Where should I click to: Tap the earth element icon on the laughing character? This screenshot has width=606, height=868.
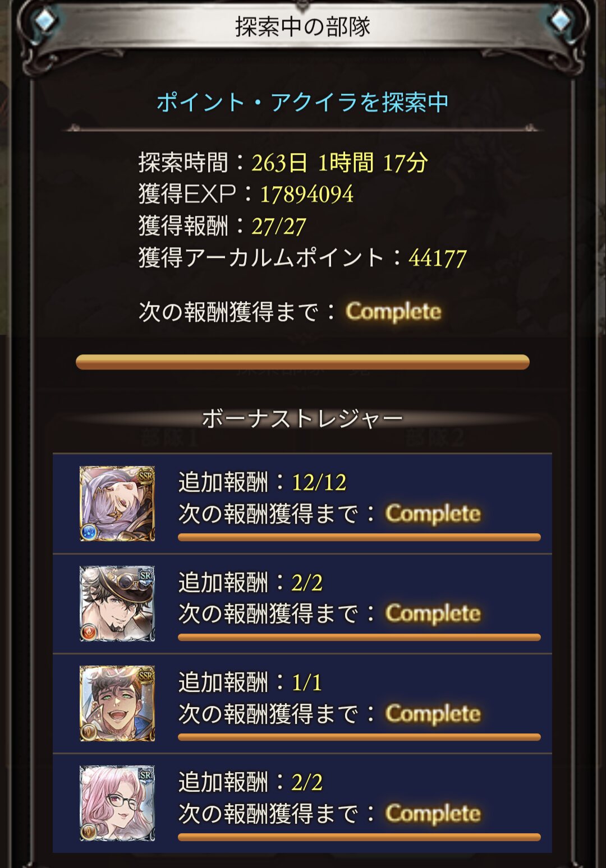(x=89, y=732)
